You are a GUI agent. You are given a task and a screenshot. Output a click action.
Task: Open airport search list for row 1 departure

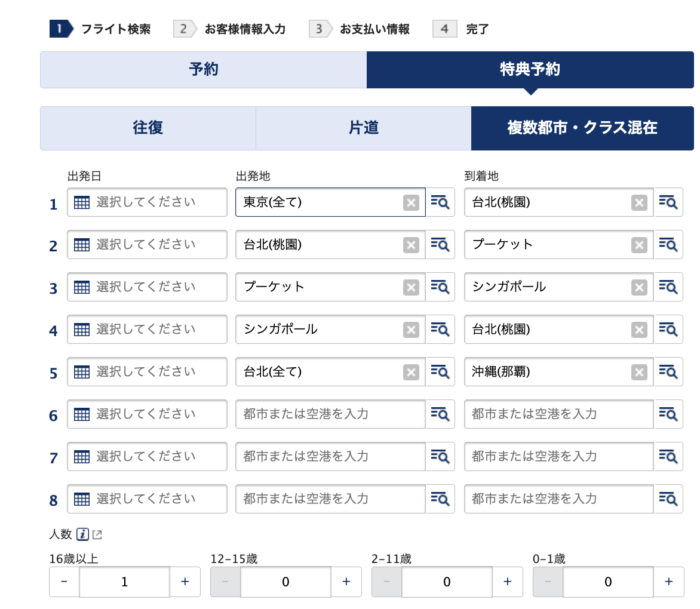[x=440, y=203]
